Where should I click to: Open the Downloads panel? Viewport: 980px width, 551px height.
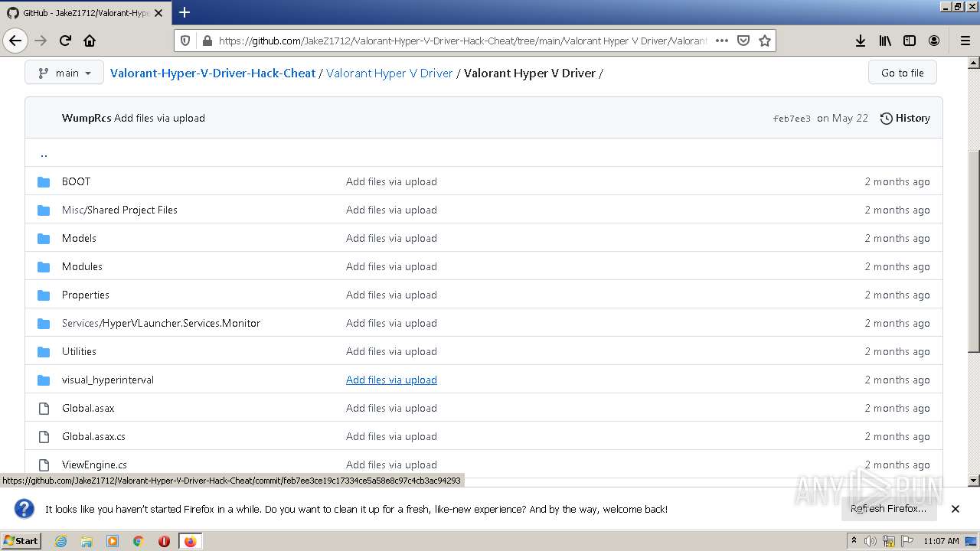pyautogui.click(x=861, y=41)
